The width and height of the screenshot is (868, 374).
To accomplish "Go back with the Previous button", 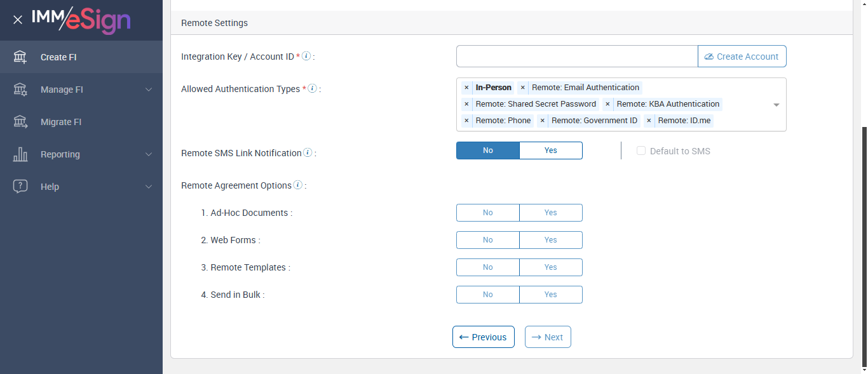I will tap(483, 337).
